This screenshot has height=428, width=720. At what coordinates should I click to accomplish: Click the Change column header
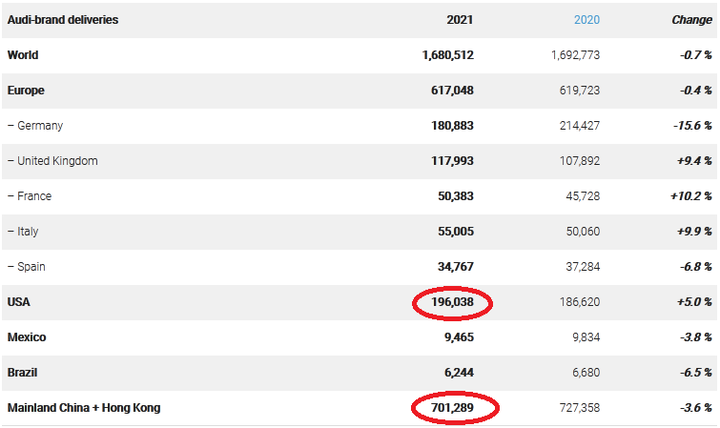tap(692, 20)
